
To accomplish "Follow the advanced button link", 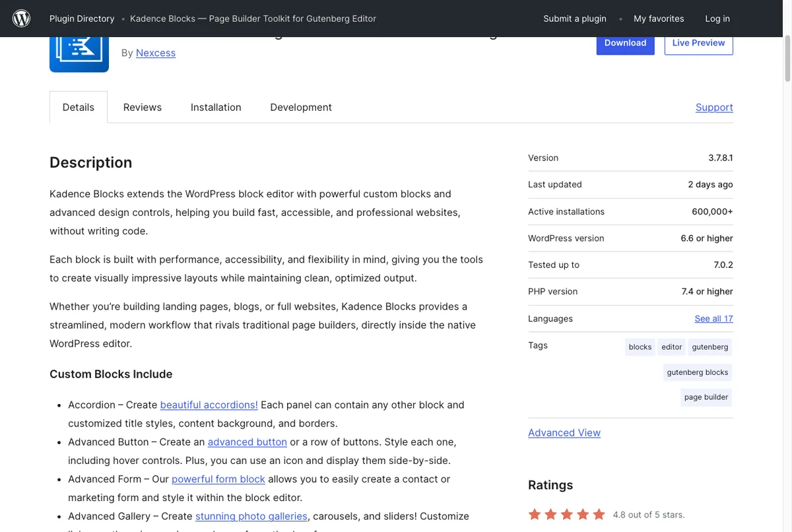I will click(x=247, y=442).
